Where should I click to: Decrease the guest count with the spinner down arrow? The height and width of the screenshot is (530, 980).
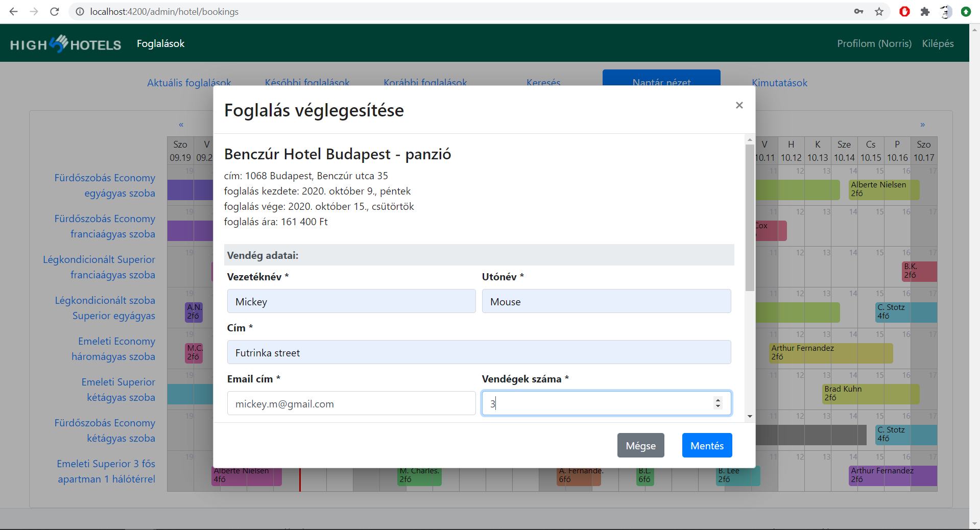718,406
